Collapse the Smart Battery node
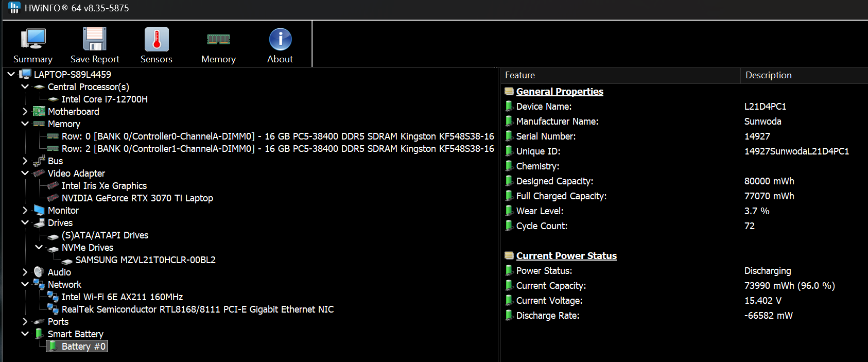This screenshot has height=362, width=868. (x=25, y=334)
